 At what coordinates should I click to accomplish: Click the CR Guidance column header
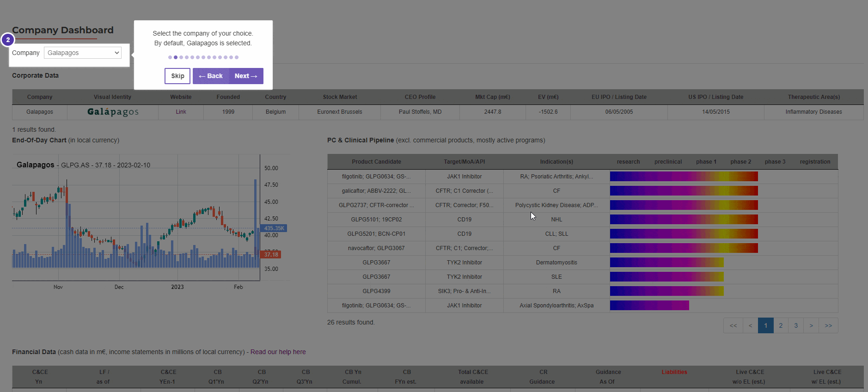[543, 377]
